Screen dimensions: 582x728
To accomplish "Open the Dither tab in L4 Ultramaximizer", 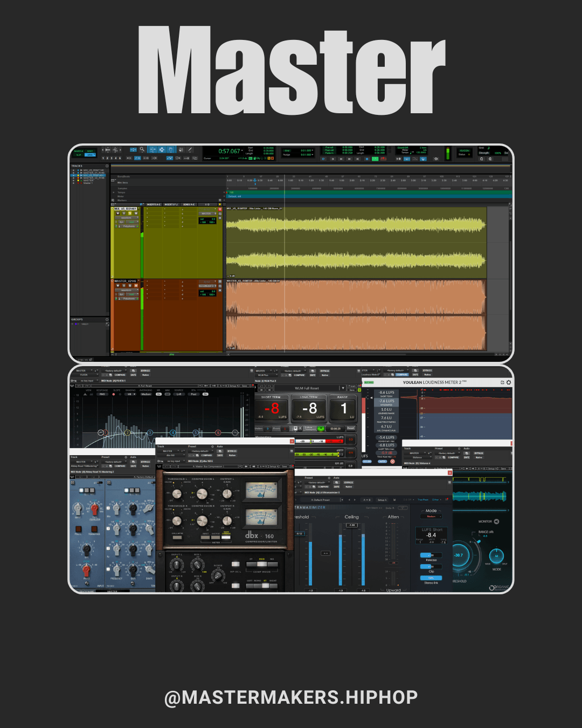I will point(436,500).
